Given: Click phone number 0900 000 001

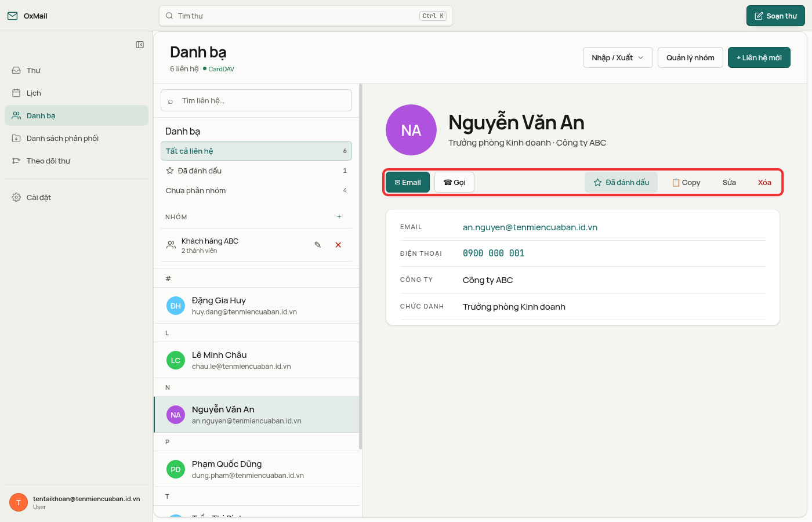Looking at the screenshot, I should click(x=494, y=253).
